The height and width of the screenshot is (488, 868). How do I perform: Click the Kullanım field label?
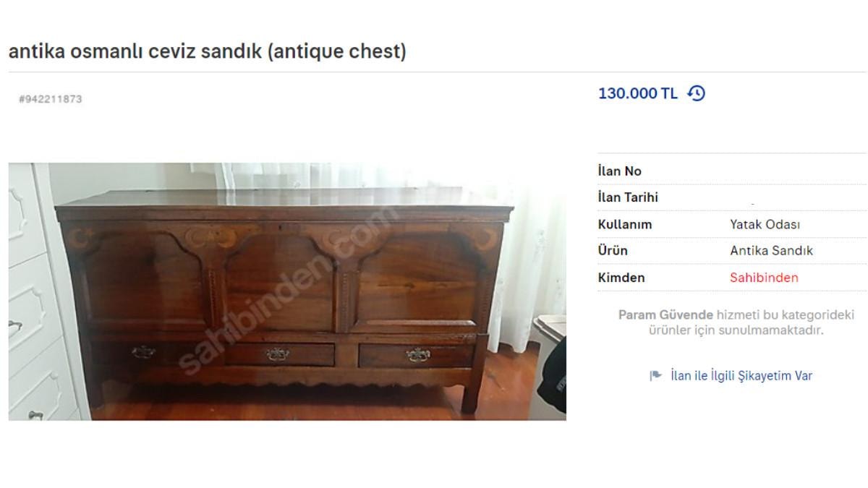click(625, 224)
